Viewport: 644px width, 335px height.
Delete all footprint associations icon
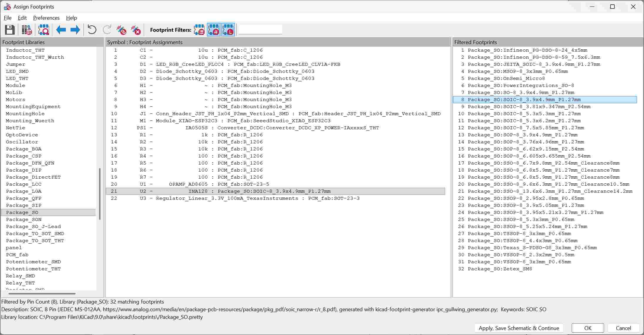point(136,30)
